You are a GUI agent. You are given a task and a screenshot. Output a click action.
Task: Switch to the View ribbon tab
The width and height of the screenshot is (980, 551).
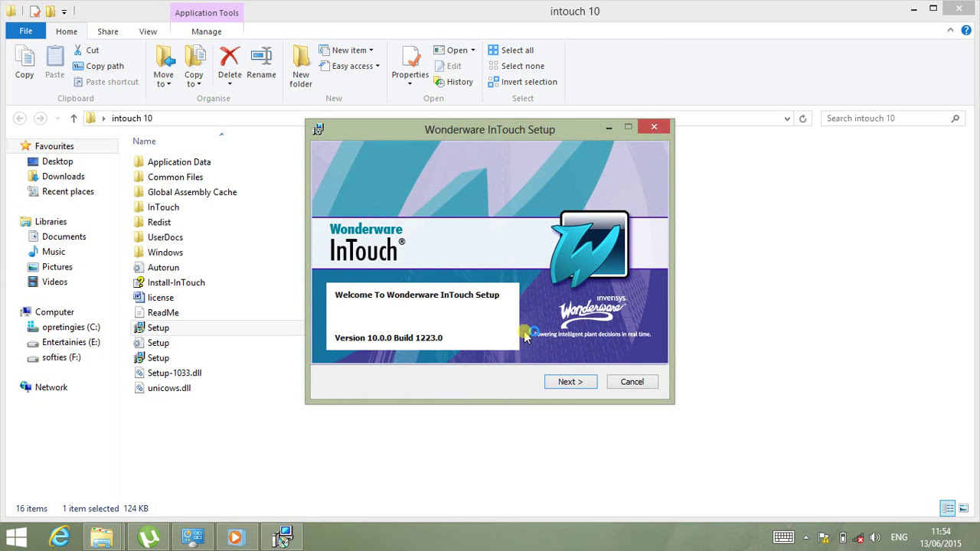(x=148, y=31)
